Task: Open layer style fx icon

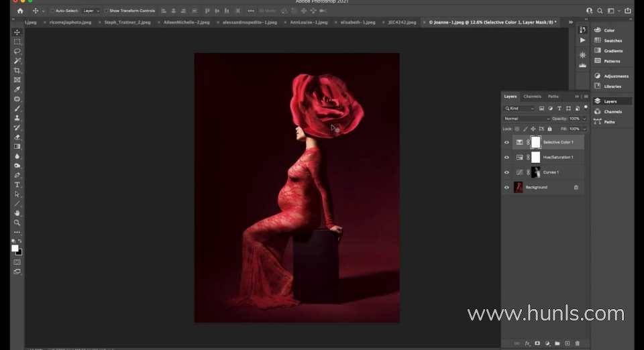Action: click(527, 343)
